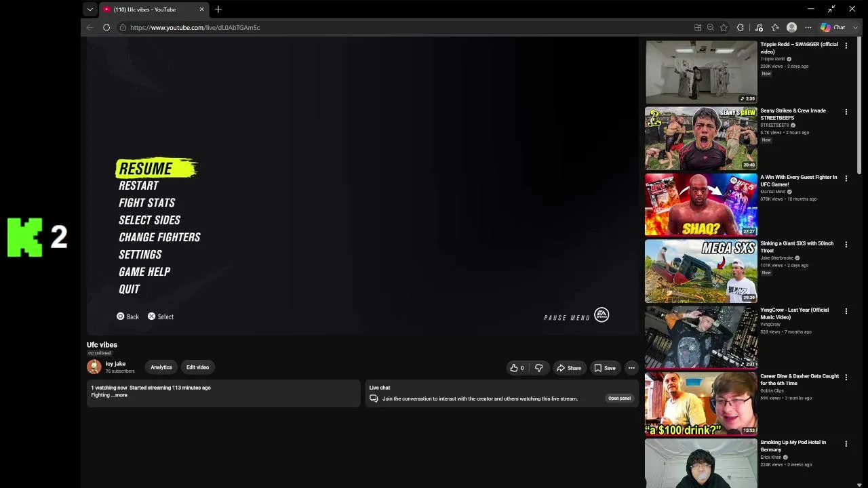Open the favorites list

click(x=775, y=28)
